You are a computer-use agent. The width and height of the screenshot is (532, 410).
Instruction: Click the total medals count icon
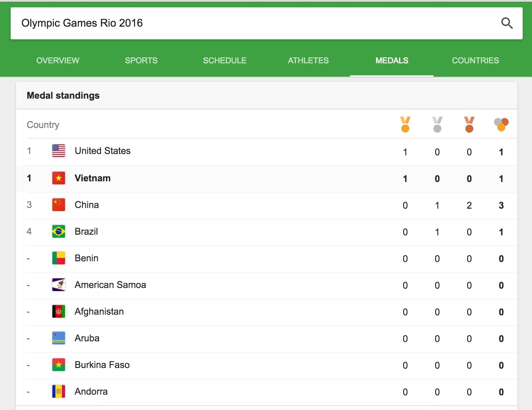point(501,124)
